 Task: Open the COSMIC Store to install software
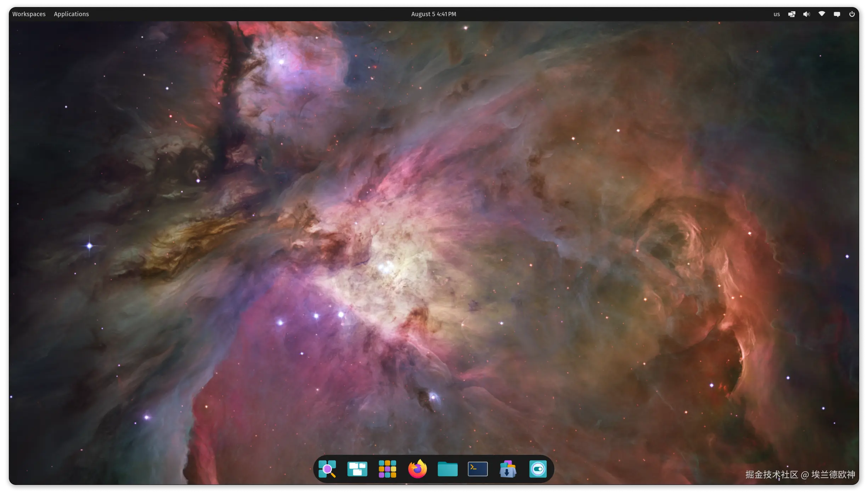508,469
